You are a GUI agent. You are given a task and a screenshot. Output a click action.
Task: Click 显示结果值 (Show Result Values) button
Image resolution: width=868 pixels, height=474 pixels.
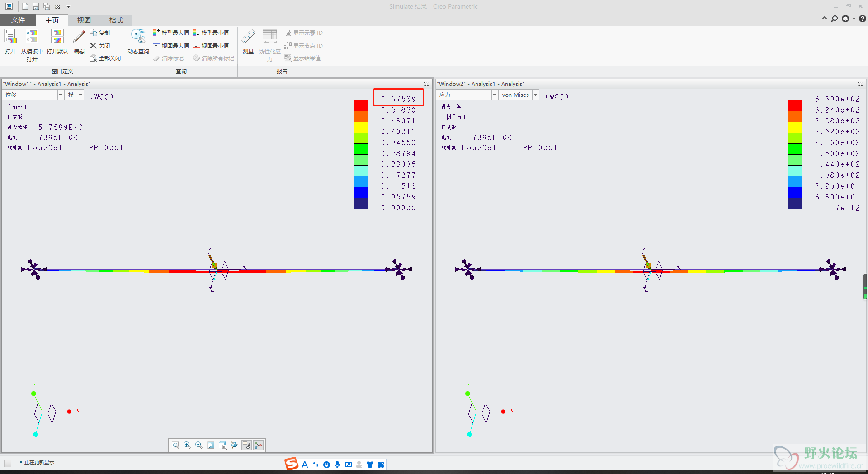coord(302,58)
